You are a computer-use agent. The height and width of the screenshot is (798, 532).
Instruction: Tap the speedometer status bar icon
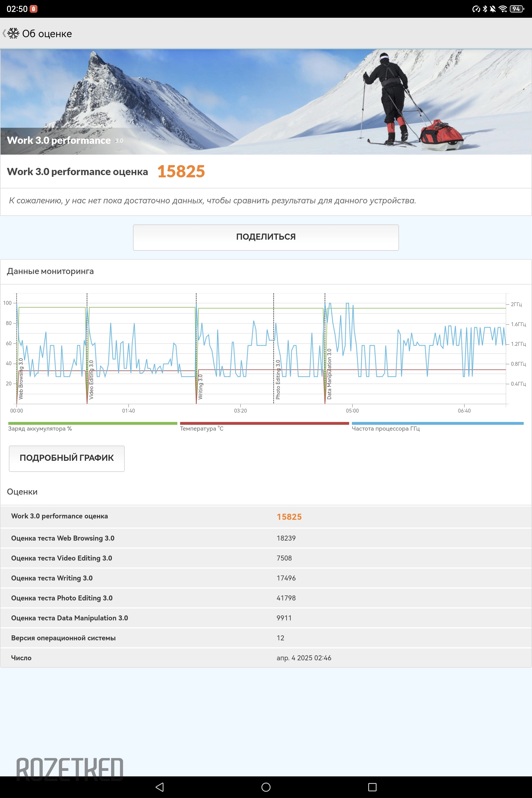point(476,9)
